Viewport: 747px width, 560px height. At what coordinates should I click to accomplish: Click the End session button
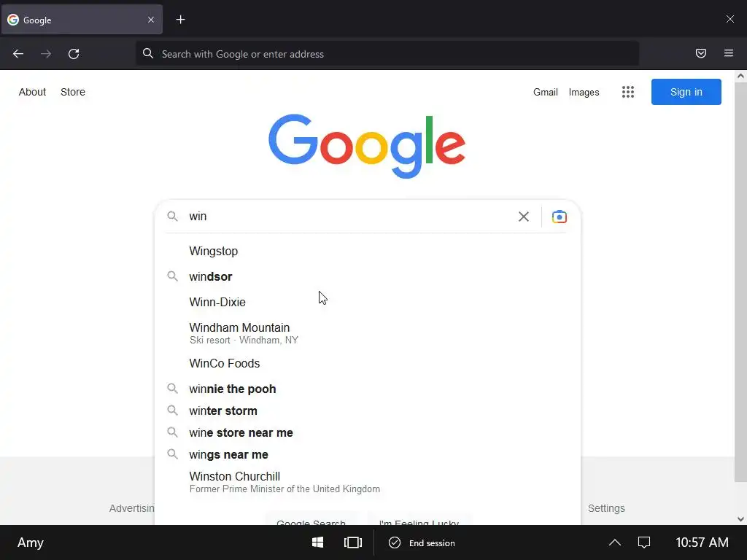pos(422,542)
